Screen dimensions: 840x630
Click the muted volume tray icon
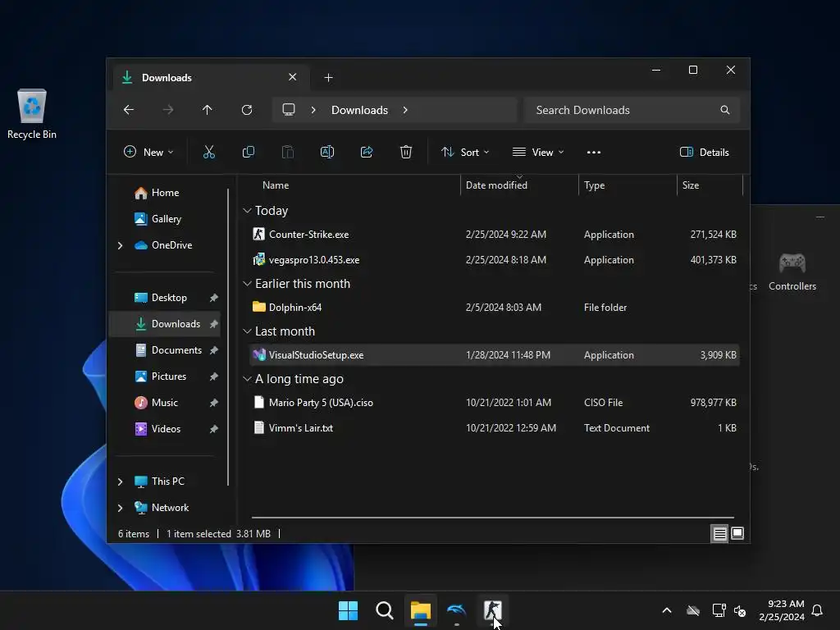pos(740,610)
